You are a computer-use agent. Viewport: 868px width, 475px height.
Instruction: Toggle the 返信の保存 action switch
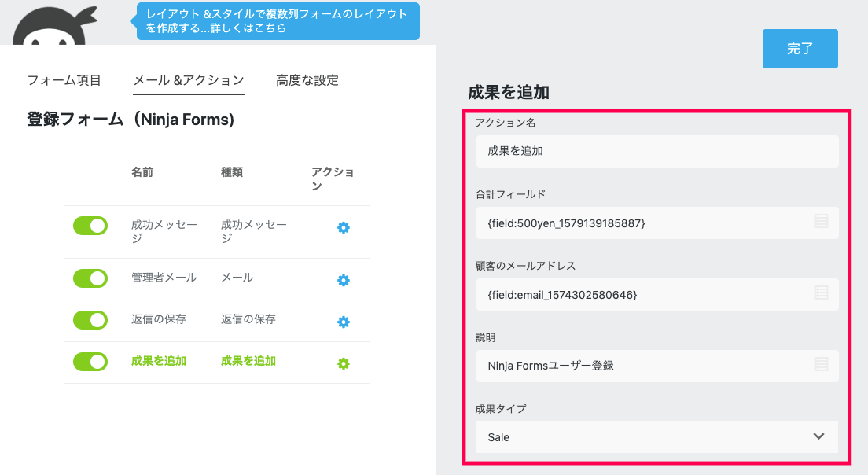(x=90, y=320)
